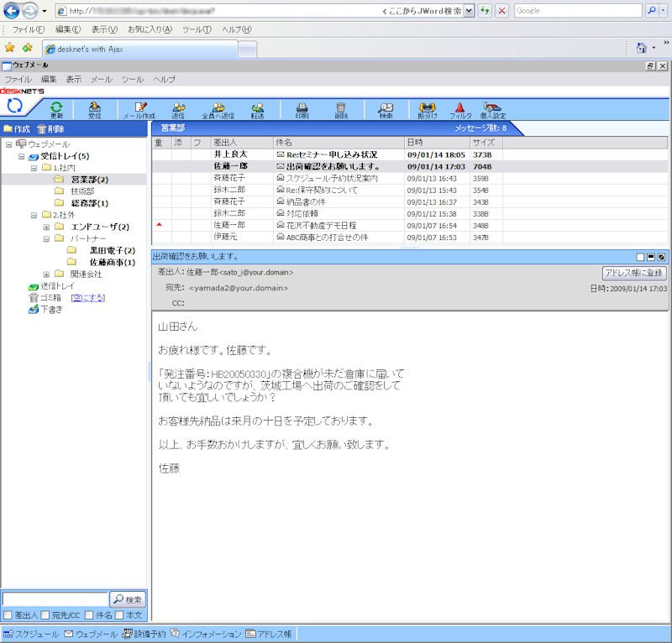This screenshot has height=643, width=672.
Task: Click the browser home icon
Action: click(641, 48)
